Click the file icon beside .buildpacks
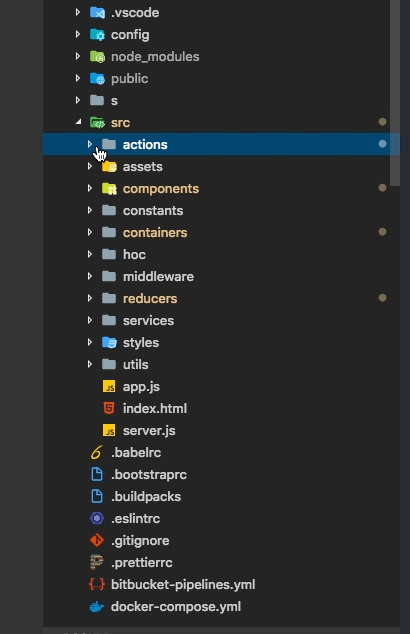 coord(97,497)
